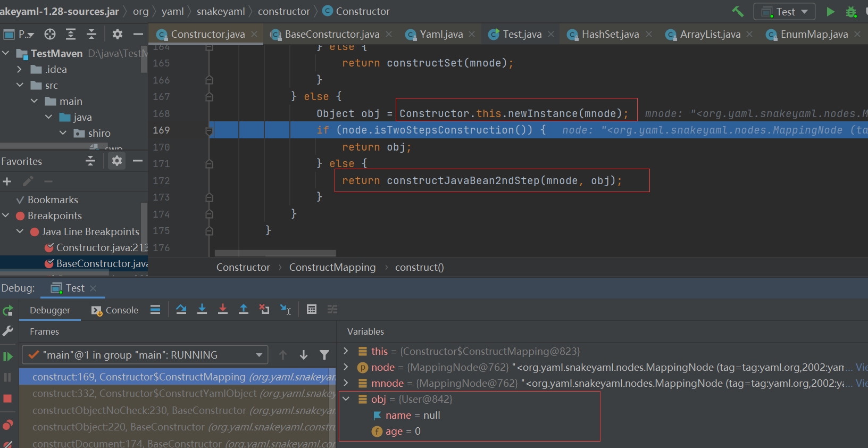Collapse the src folder
This screenshot has height=448, width=868.
(20, 85)
